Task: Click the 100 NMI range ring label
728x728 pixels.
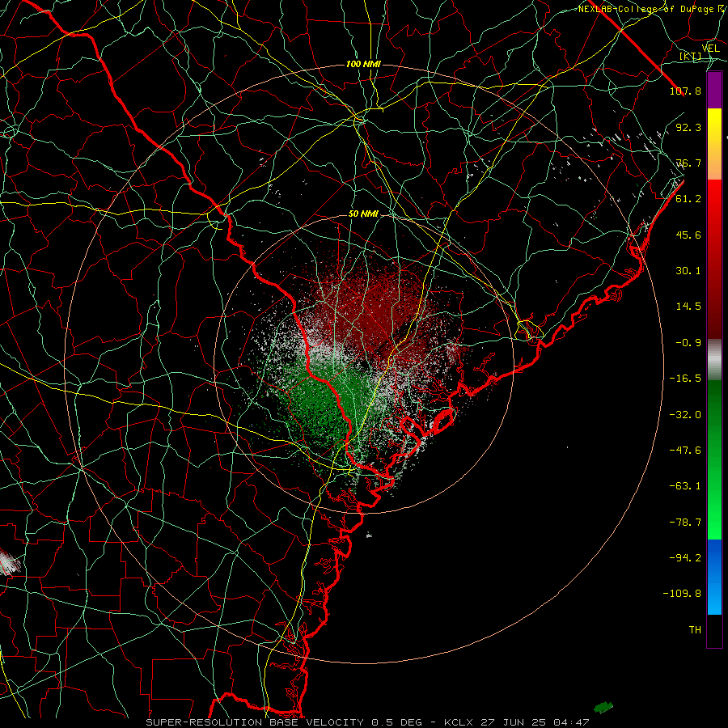Action: [363, 64]
